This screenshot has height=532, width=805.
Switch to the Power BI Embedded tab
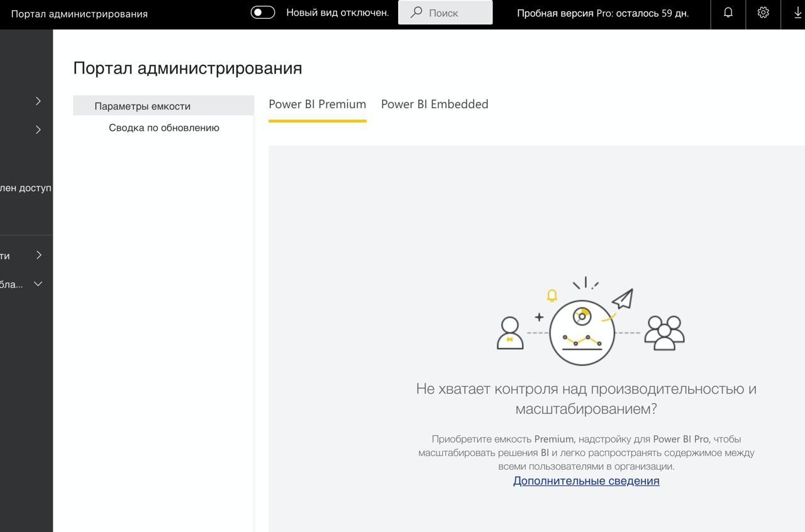[435, 104]
